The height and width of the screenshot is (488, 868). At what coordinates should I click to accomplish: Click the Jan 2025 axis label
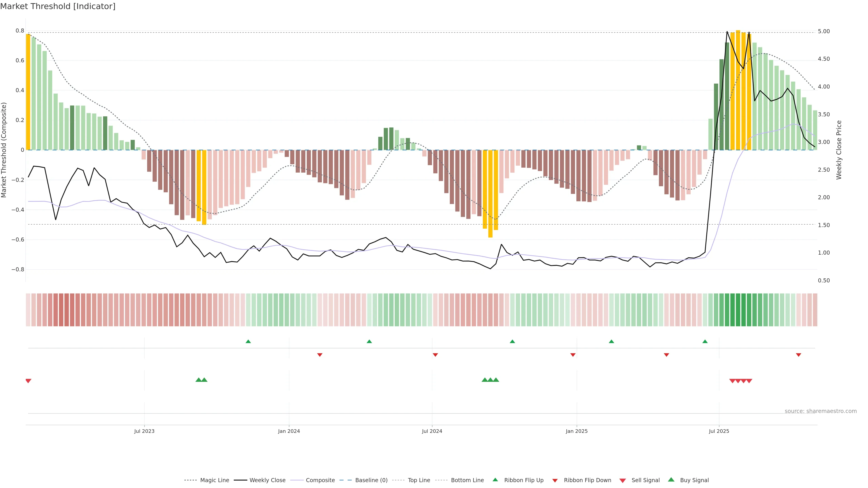(577, 431)
